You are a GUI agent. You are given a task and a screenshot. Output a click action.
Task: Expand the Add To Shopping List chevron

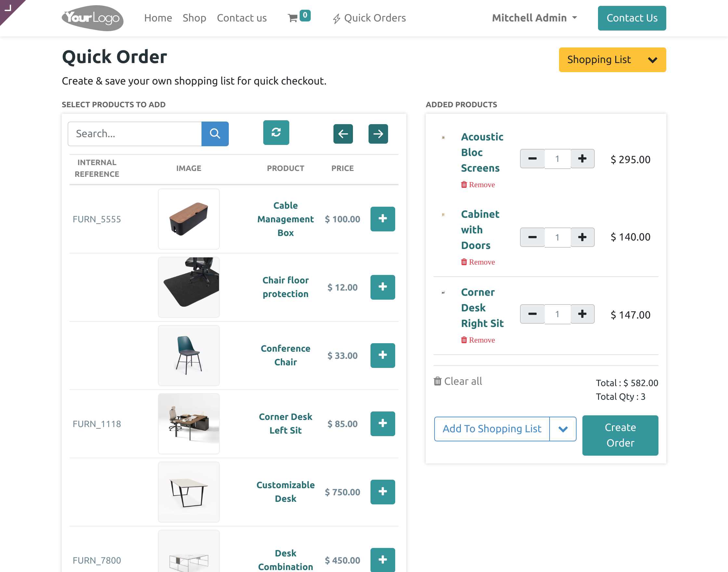[x=563, y=429]
